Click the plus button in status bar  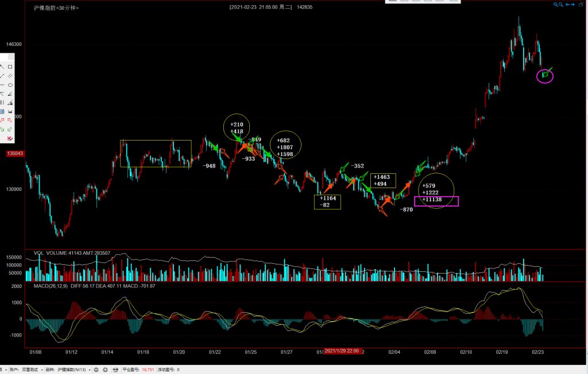(x=105, y=370)
